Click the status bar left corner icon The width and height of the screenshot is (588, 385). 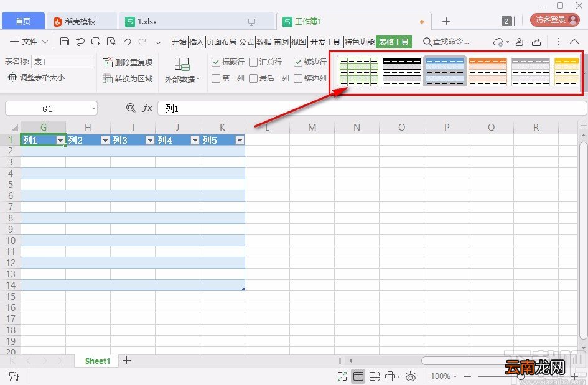point(14,376)
